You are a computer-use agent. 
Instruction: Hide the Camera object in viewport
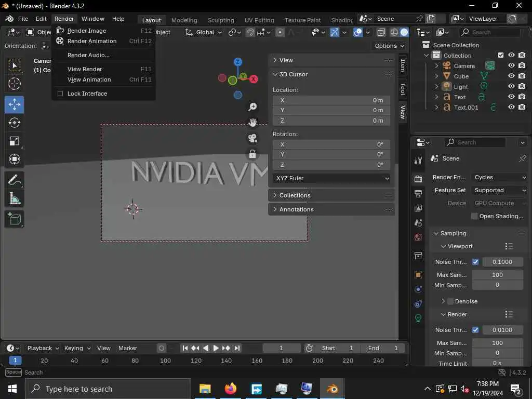[511, 65]
